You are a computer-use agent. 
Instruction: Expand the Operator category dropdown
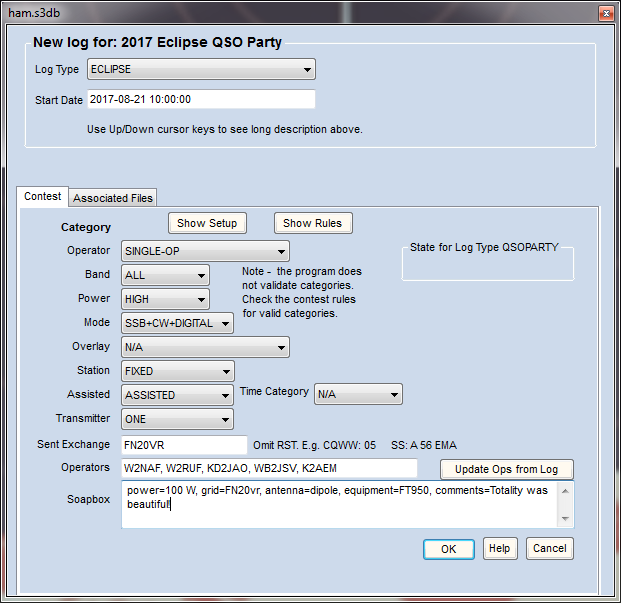point(205,251)
